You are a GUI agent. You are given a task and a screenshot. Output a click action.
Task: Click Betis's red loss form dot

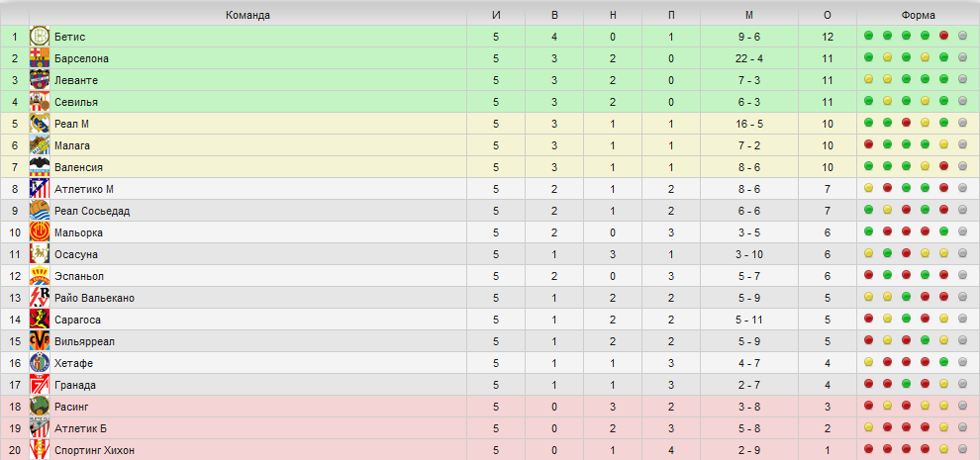(x=943, y=37)
